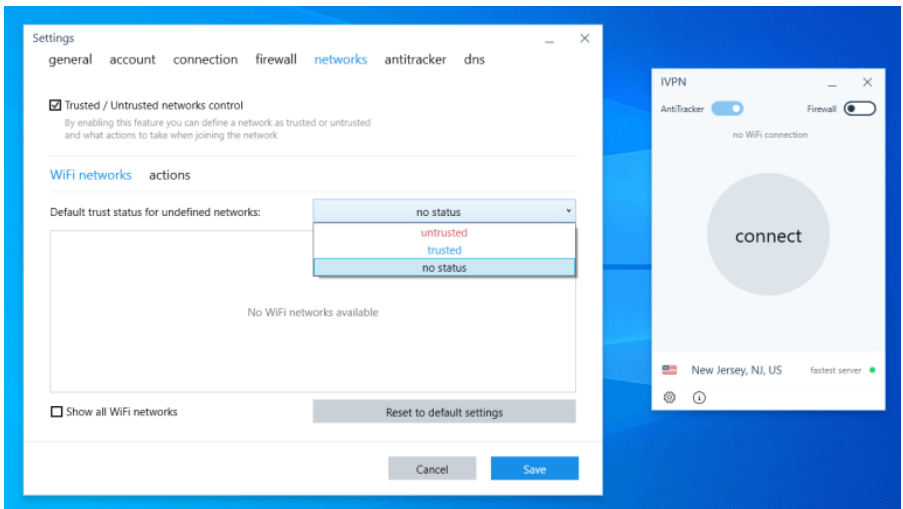Open the account settings tab
Viewport: 903px width, 509px height.
tap(132, 59)
